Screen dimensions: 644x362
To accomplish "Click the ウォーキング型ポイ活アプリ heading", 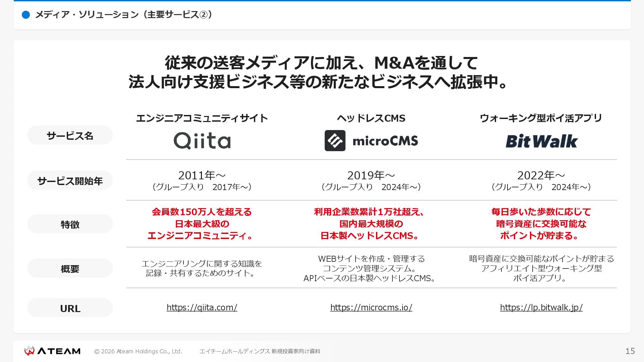I will (541, 118).
